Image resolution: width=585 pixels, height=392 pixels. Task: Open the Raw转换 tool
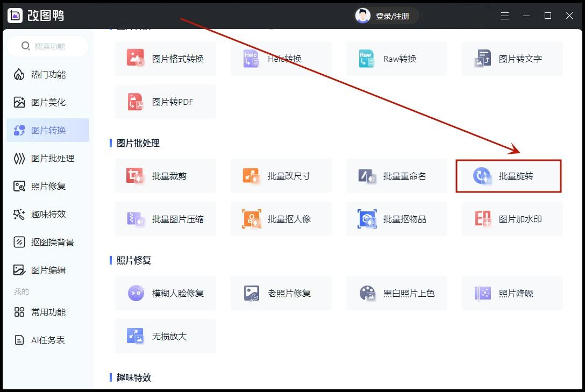tap(397, 59)
